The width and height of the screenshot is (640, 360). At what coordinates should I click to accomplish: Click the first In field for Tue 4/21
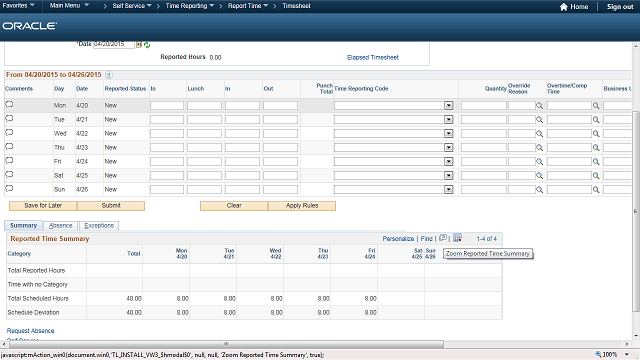point(167,120)
